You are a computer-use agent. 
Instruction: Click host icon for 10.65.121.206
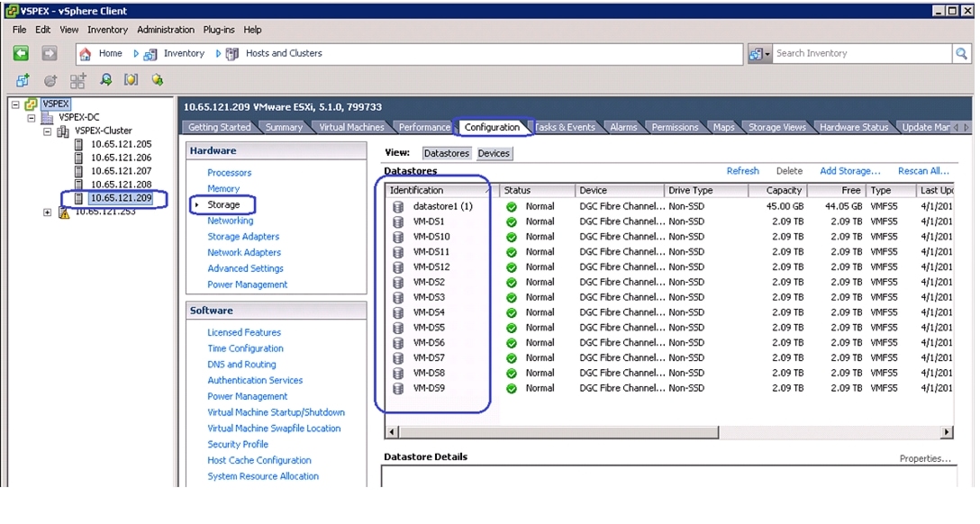(x=78, y=158)
